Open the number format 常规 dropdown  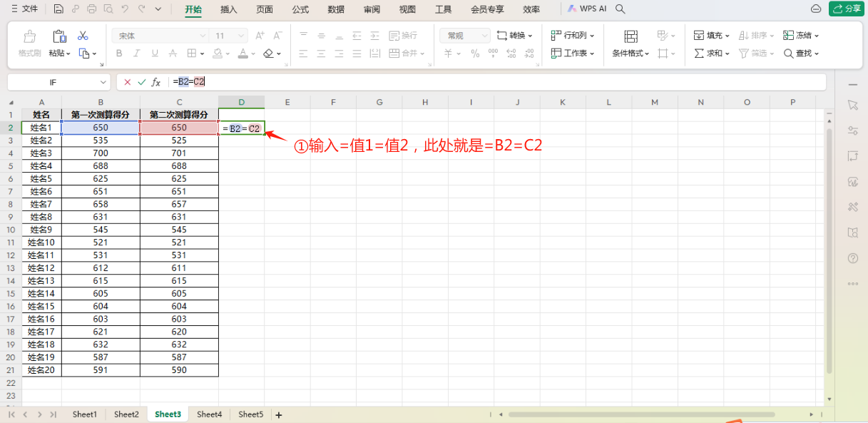click(x=485, y=36)
